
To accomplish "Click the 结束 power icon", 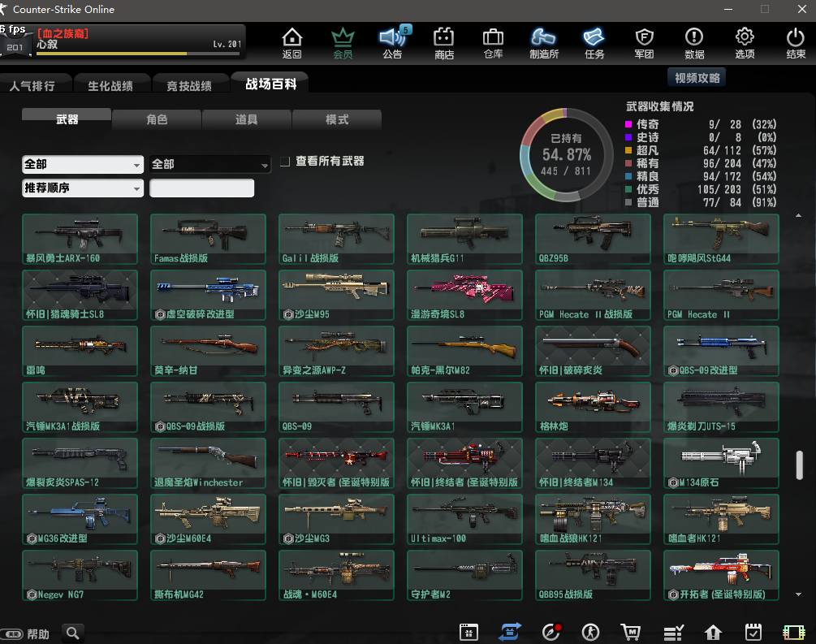I will 795,43.
